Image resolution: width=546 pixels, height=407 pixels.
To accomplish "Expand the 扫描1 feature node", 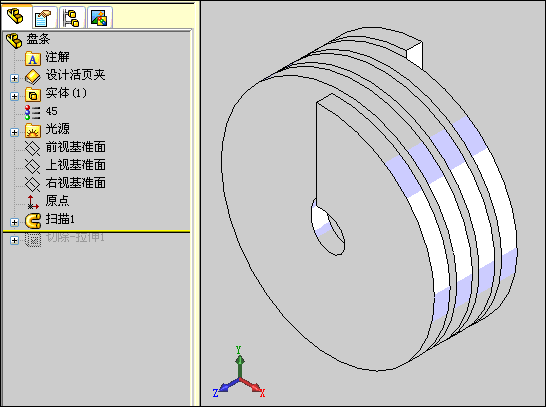I will click(14, 222).
